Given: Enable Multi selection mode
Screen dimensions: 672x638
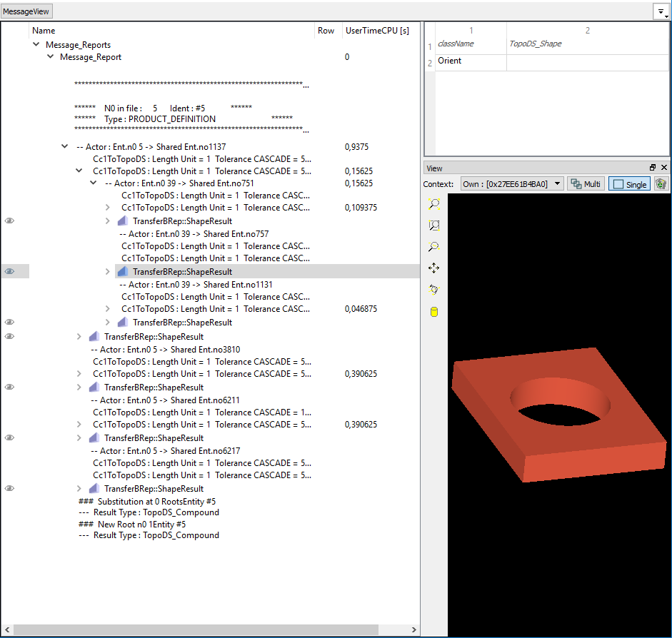Looking at the screenshot, I should click(586, 184).
